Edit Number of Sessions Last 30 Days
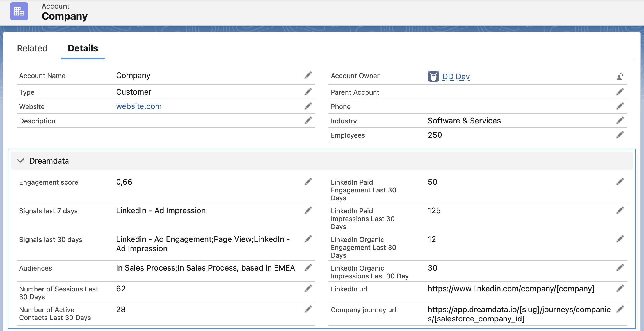Screen dimensions: 644x331 click(308, 289)
